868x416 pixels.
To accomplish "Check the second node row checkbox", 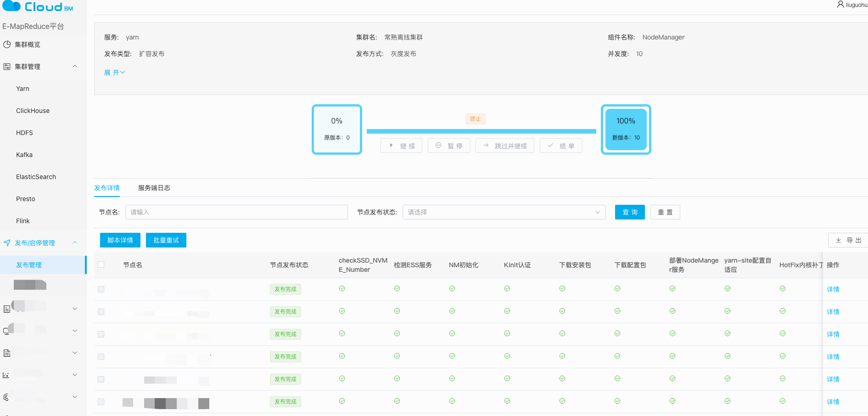I will (x=101, y=312).
